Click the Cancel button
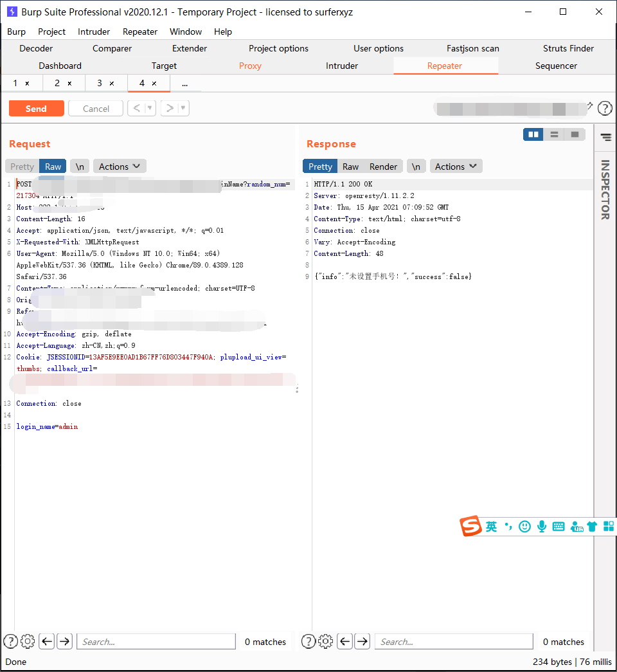Image resolution: width=617 pixels, height=672 pixels. tap(96, 109)
